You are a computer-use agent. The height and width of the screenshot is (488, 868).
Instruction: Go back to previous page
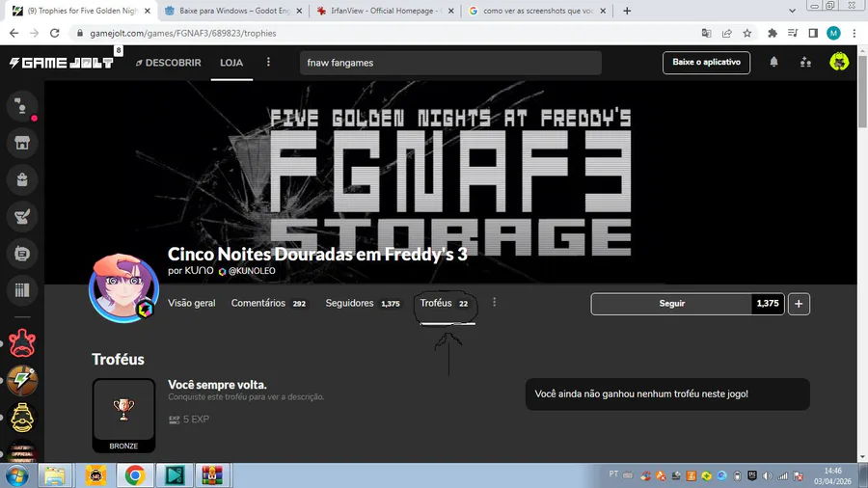[x=14, y=33]
